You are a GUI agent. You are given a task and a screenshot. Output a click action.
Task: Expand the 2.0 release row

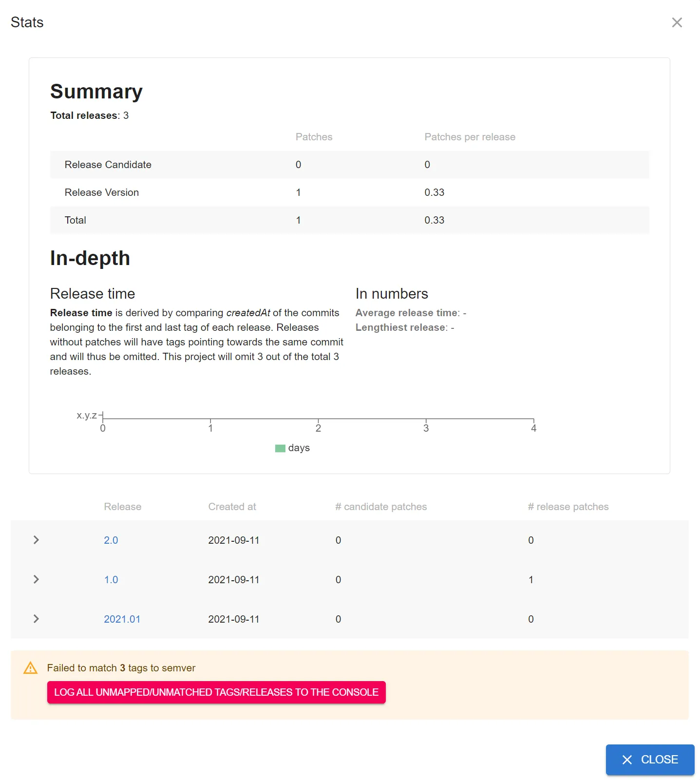point(36,540)
